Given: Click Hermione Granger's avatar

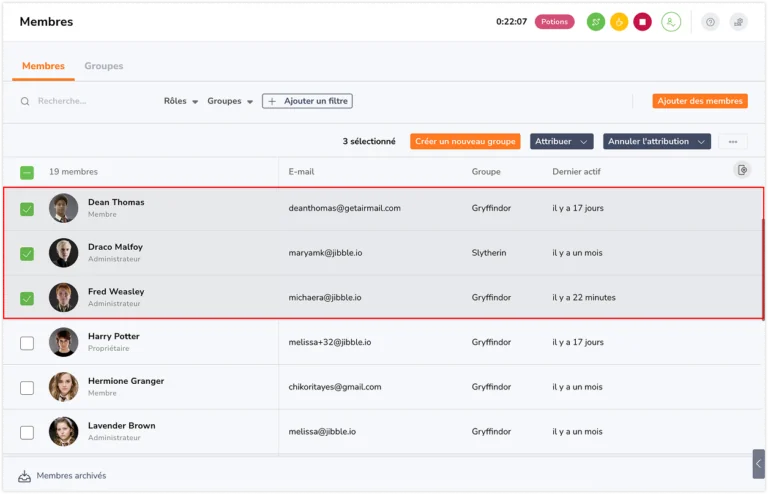Looking at the screenshot, I should (x=63, y=387).
